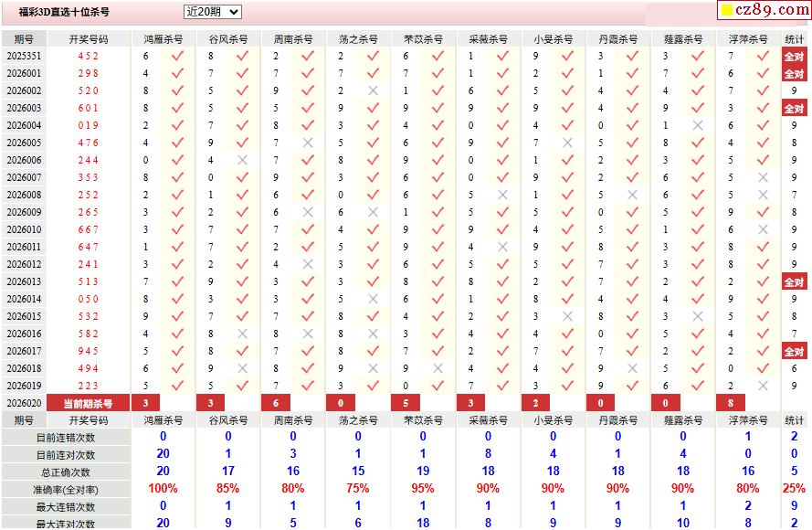
Task: Click the gray X in 周南杀号 for 2026005
Action: pyautogui.click(x=308, y=143)
